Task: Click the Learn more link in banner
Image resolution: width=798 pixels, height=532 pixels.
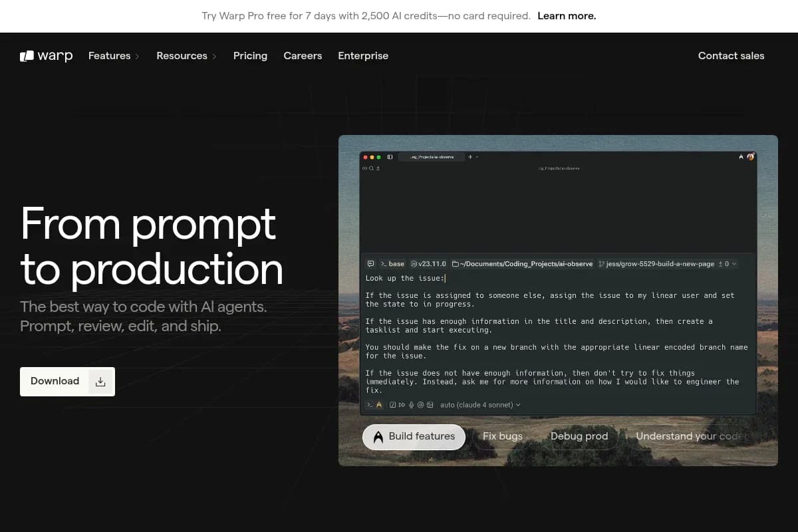Action: [x=567, y=16]
